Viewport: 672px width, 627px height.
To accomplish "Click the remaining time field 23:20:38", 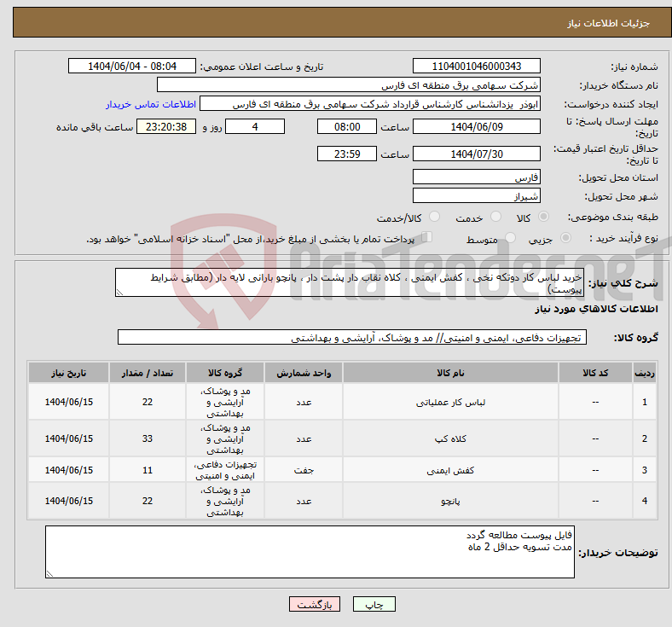I will 166,126.
